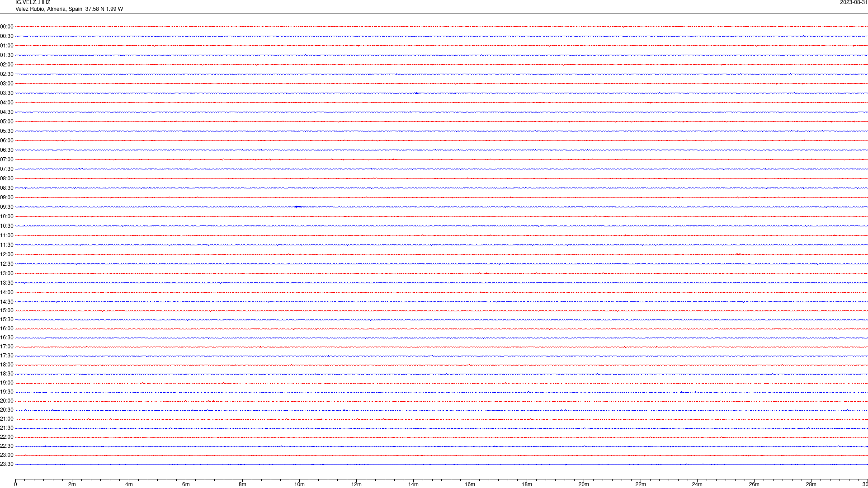The image size is (868, 488).
Task: Select the 23:00 time row label
Action: click(7, 455)
